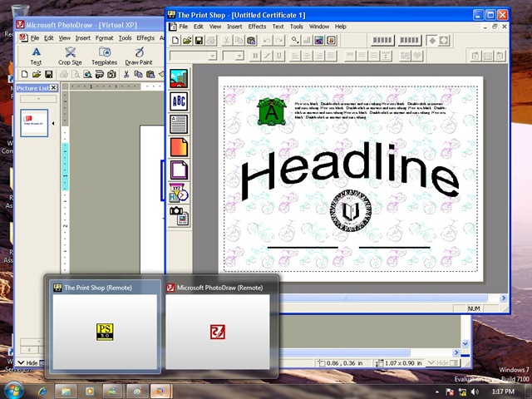Click Draw Paint tool in PhotoDraw

pyautogui.click(x=139, y=56)
